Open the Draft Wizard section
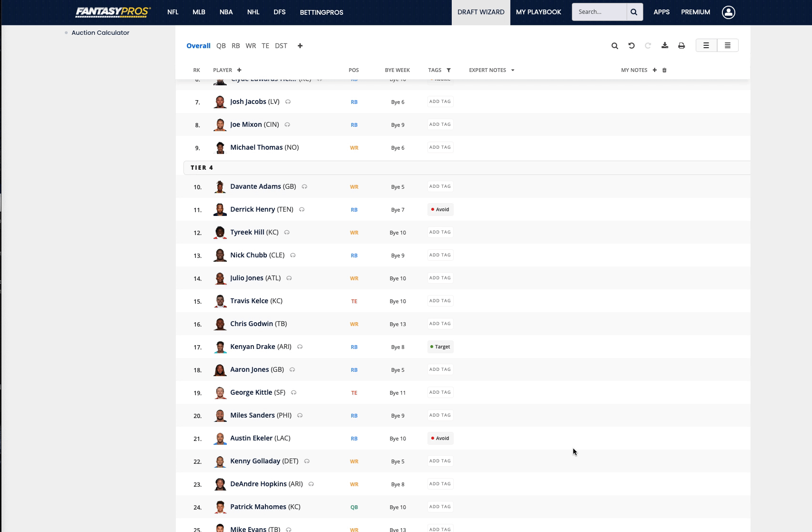Image resolution: width=812 pixels, height=532 pixels. pyautogui.click(x=481, y=12)
